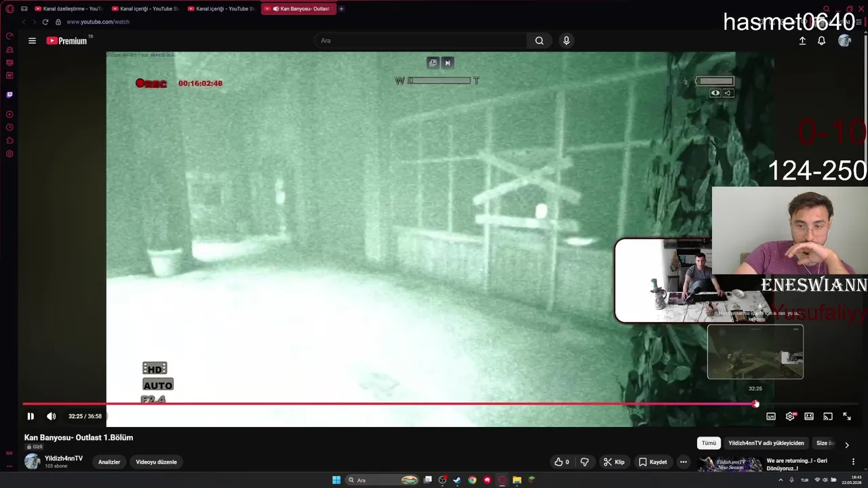This screenshot has width=868, height=488.
Task: Open the player settings gear
Action: (x=790, y=416)
